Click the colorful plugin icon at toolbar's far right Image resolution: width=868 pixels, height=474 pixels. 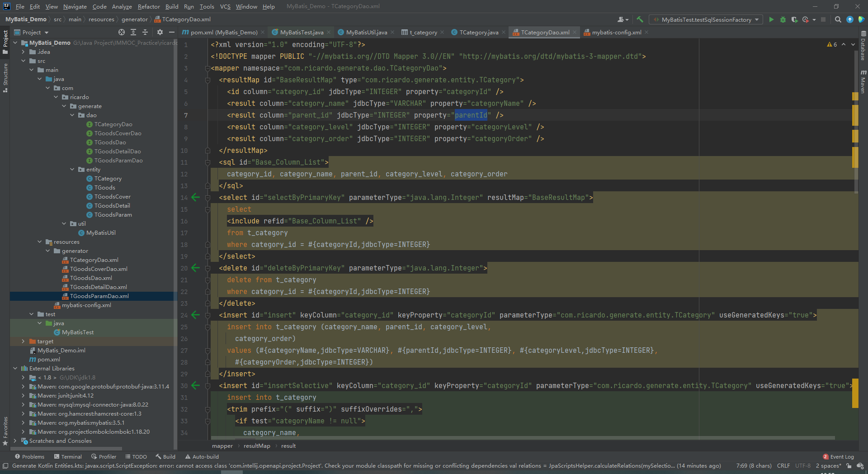[x=861, y=19]
